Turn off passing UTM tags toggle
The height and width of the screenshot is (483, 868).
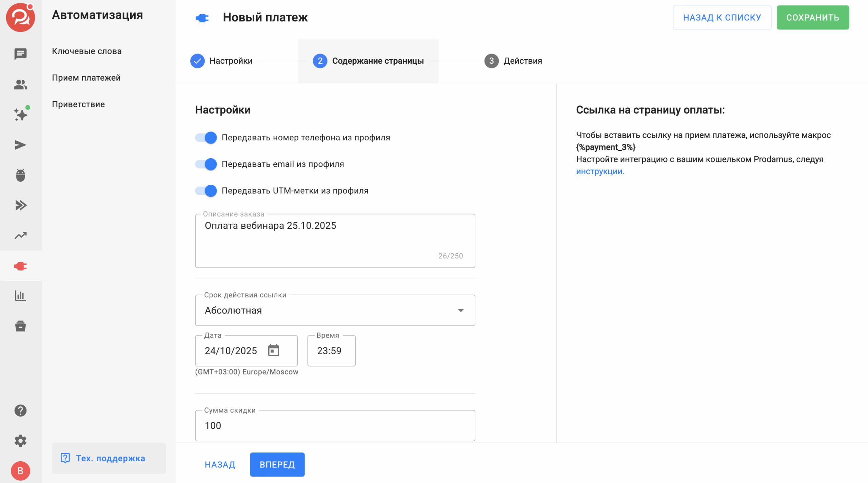pos(206,190)
